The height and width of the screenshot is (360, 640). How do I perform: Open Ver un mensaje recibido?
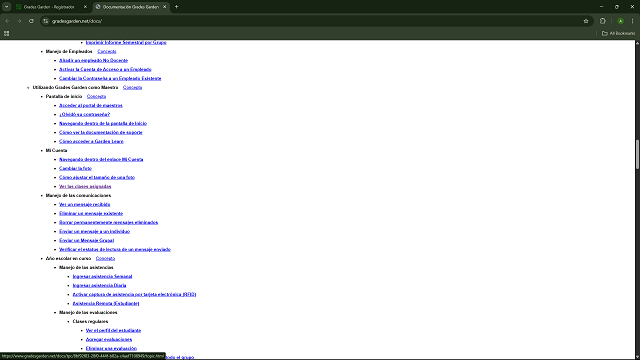click(x=84, y=204)
